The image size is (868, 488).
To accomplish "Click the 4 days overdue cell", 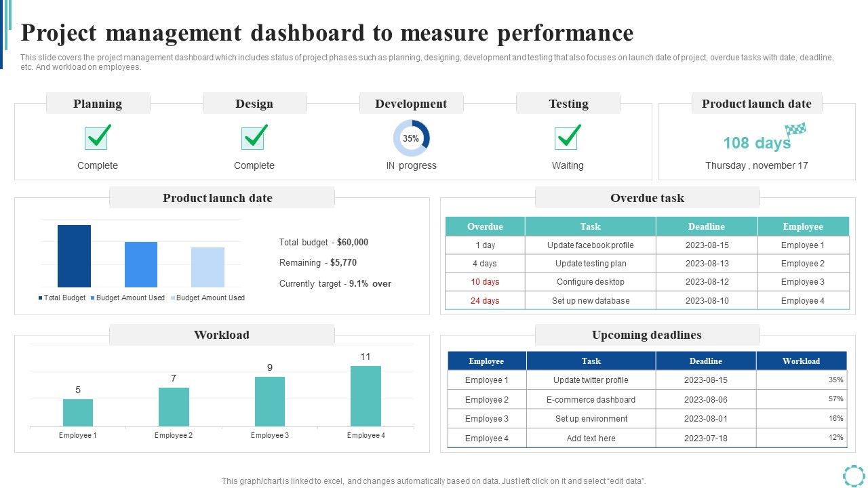I will (x=485, y=264).
